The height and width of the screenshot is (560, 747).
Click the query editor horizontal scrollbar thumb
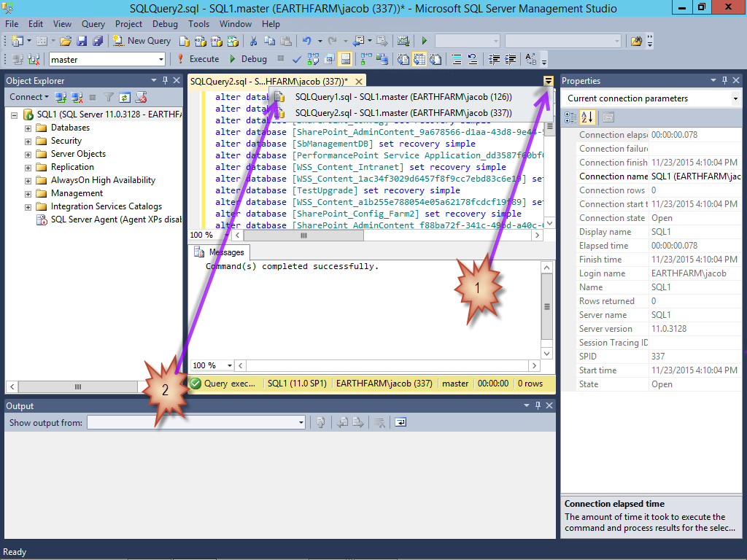point(304,236)
